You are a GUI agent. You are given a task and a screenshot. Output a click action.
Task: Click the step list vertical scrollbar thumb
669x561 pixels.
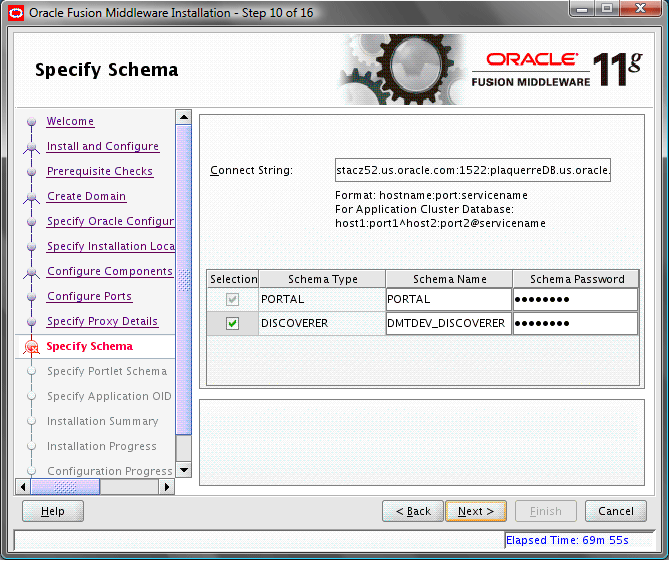(x=184, y=280)
